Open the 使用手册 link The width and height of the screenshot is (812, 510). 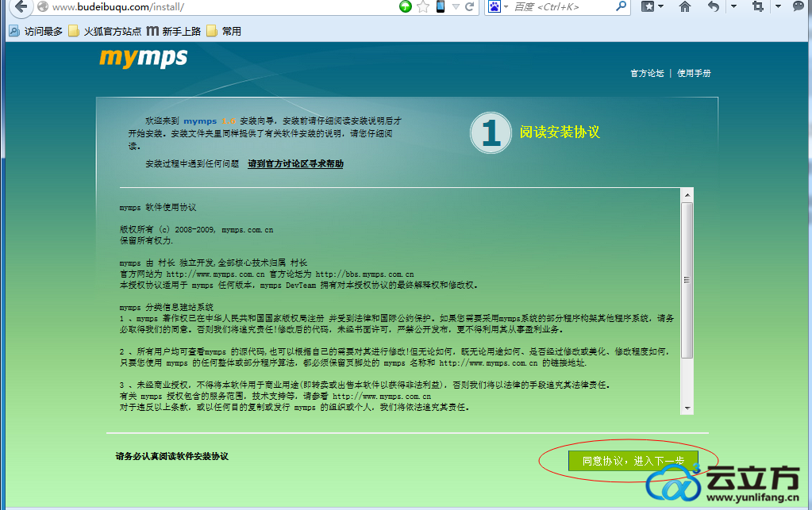pyautogui.click(x=694, y=74)
